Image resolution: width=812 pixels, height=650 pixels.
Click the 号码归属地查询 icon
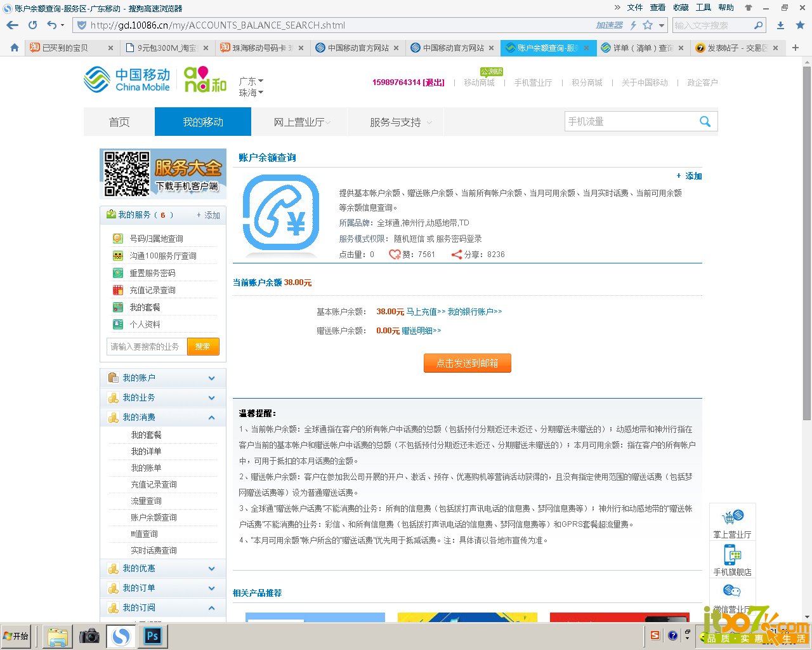(x=118, y=239)
